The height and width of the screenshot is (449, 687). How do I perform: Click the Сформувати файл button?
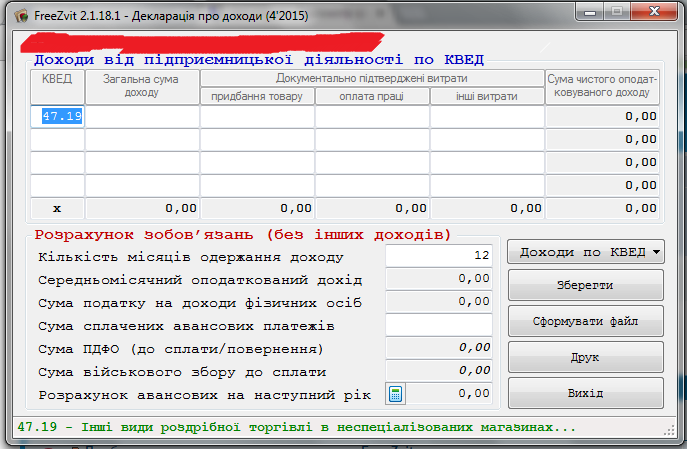pos(586,322)
